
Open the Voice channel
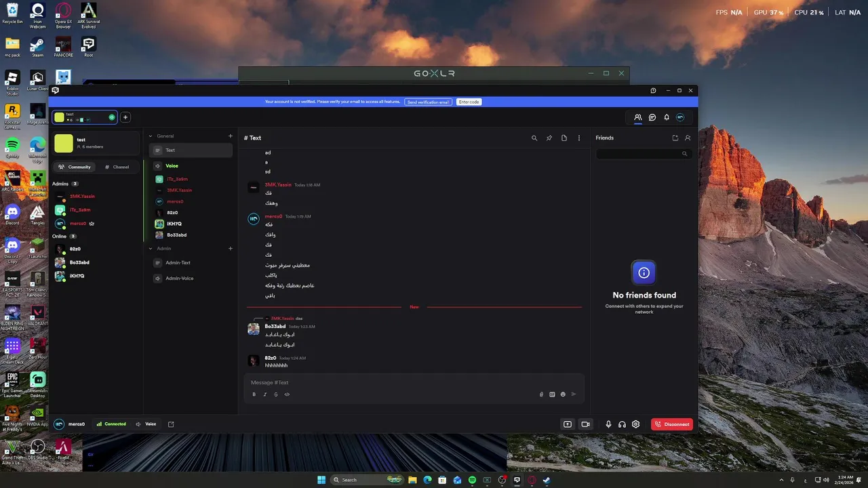(x=191, y=166)
